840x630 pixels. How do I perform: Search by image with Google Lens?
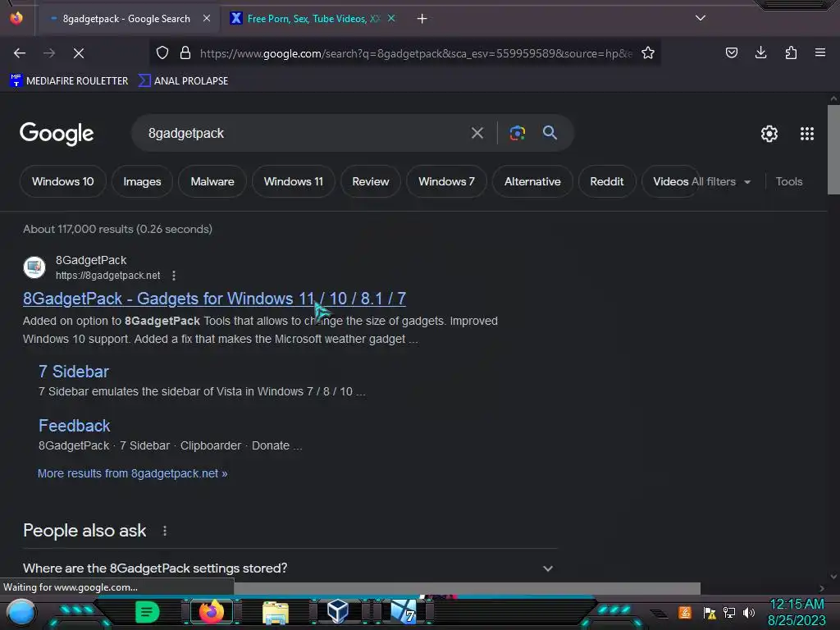point(518,133)
